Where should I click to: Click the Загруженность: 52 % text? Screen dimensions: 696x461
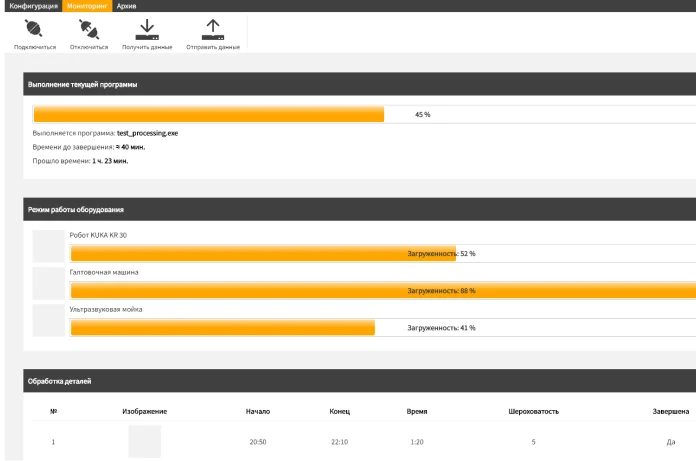coord(441,254)
